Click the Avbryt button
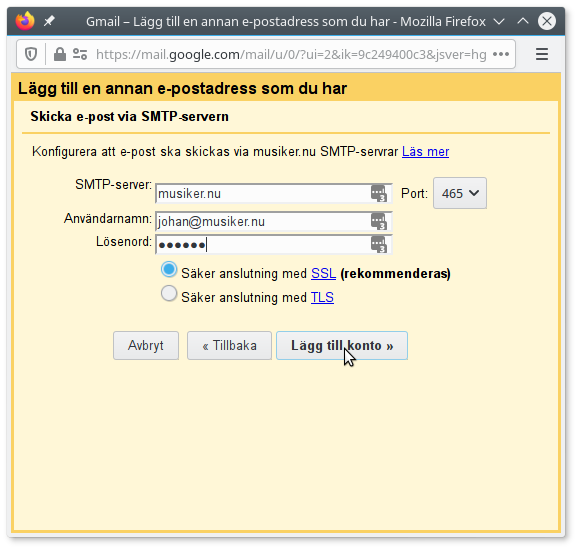The image size is (578, 550). pyautogui.click(x=146, y=345)
